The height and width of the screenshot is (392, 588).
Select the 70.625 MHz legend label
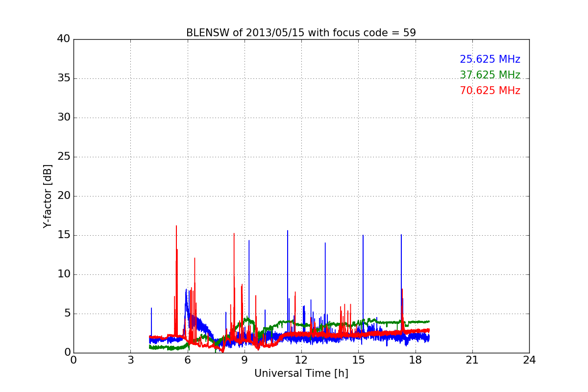pyautogui.click(x=490, y=91)
